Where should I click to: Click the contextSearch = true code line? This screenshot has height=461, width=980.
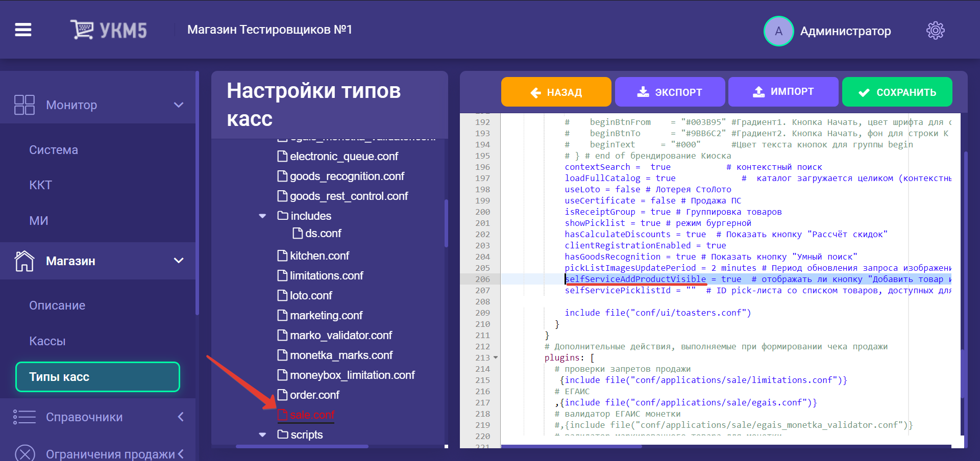coord(693,167)
